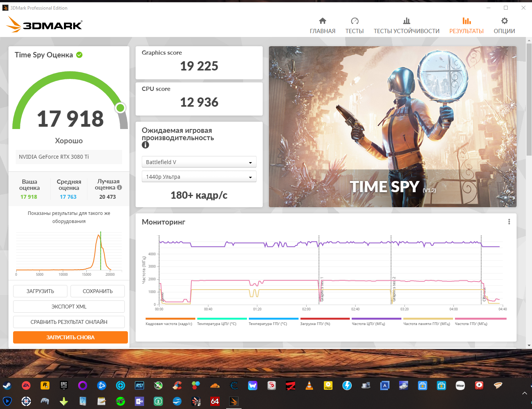Click info icon beside Лучшая оценка
The width and height of the screenshot is (532, 409).
tap(119, 188)
